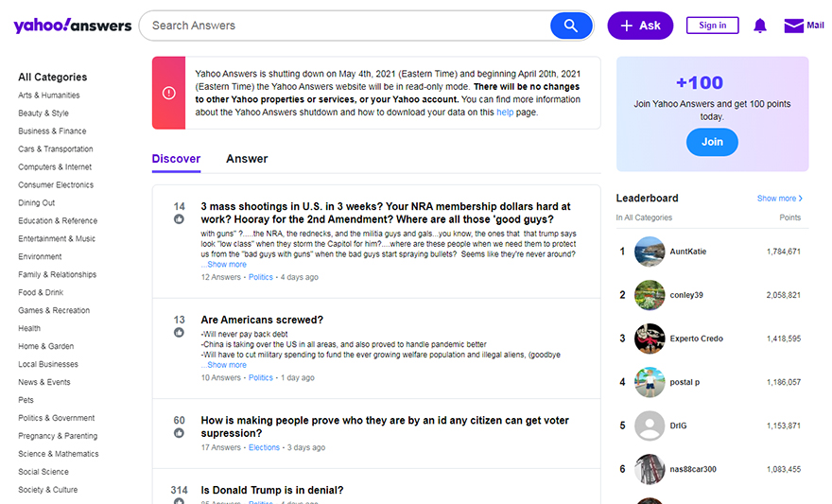Open the Social Science category

click(43, 472)
